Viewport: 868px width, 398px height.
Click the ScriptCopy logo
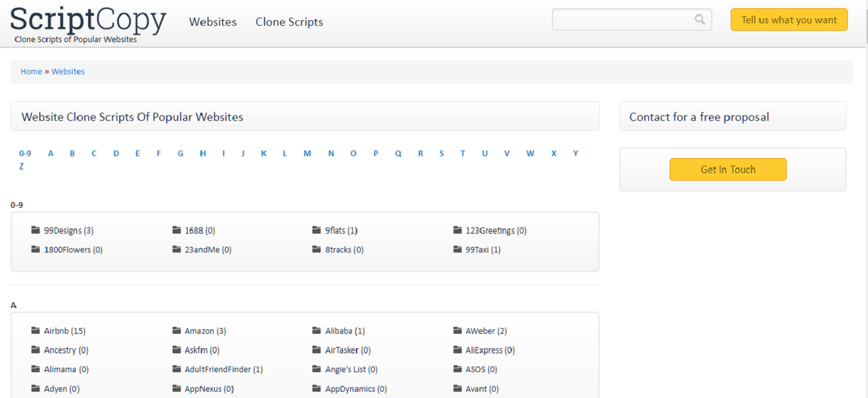pos(88,20)
